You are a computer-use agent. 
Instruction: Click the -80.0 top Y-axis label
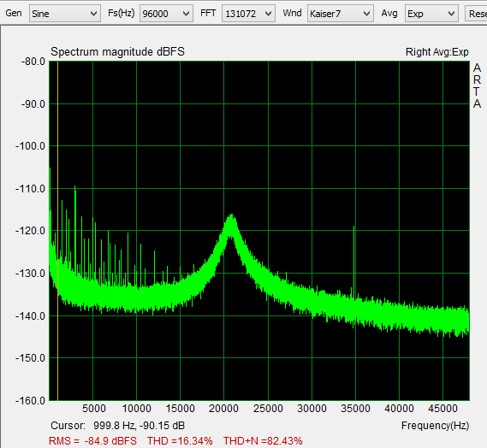[33, 62]
